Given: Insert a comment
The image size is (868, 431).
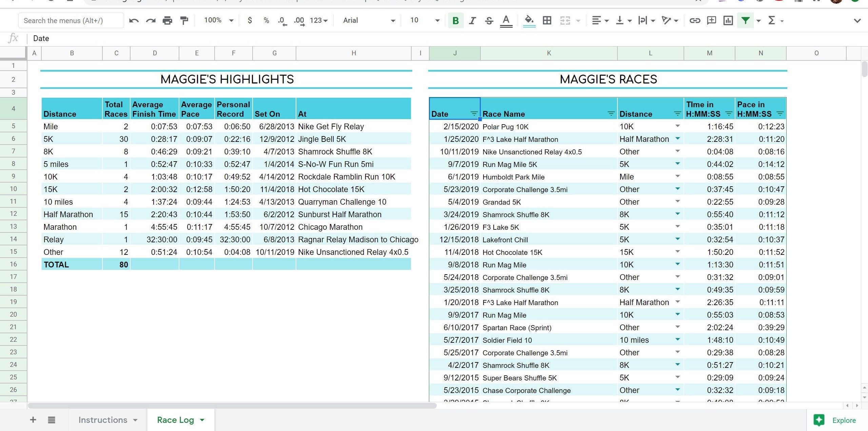Looking at the screenshot, I should pyautogui.click(x=711, y=20).
